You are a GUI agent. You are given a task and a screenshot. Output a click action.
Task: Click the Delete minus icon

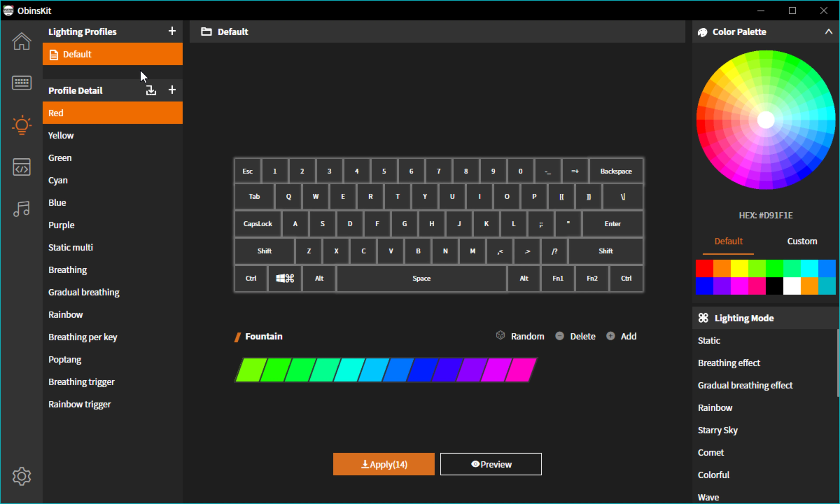pos(560,336)
